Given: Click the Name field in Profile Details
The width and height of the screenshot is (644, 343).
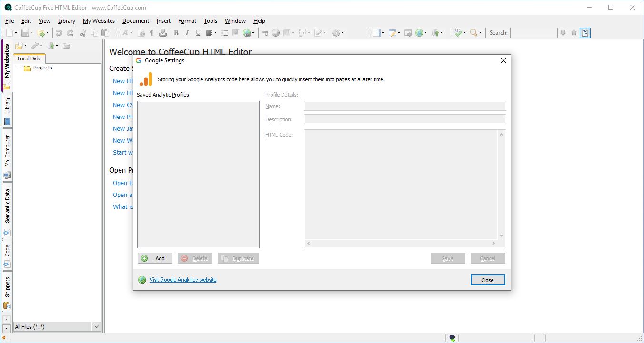Looking at the screenshot, I should 405,106.
